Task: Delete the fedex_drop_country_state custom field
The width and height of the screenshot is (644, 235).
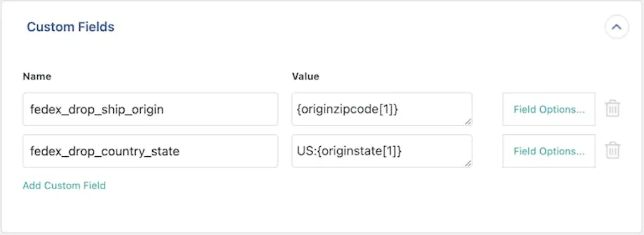Action: coord(613,151)
